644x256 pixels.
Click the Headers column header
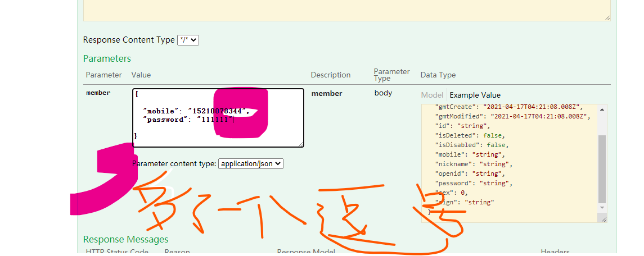pyautogui.click(x=555, y=252)
